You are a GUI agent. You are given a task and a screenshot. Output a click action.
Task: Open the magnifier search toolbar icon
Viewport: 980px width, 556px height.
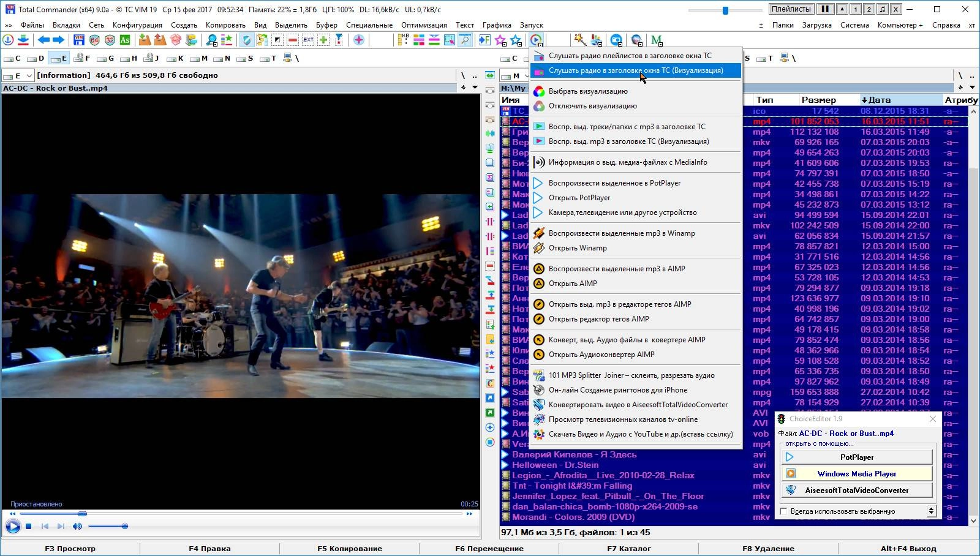pos(211,40)
